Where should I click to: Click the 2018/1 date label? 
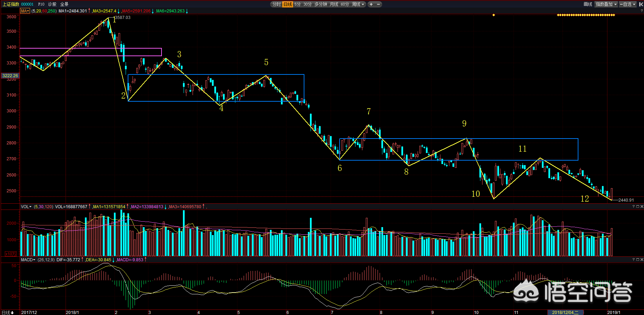(72, 313)
